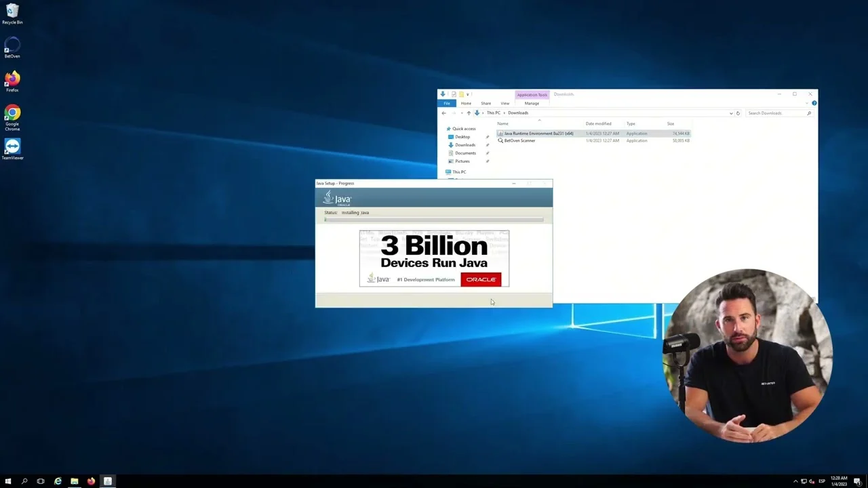Click the Back arrow in File Explorer
868x488 pixels.
(443, 113)
